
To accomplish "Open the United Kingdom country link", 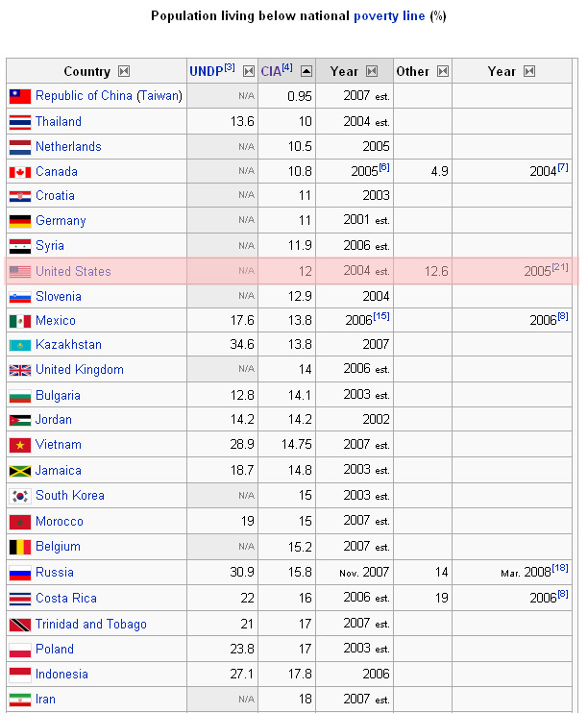I will click(x=80, y=370).
